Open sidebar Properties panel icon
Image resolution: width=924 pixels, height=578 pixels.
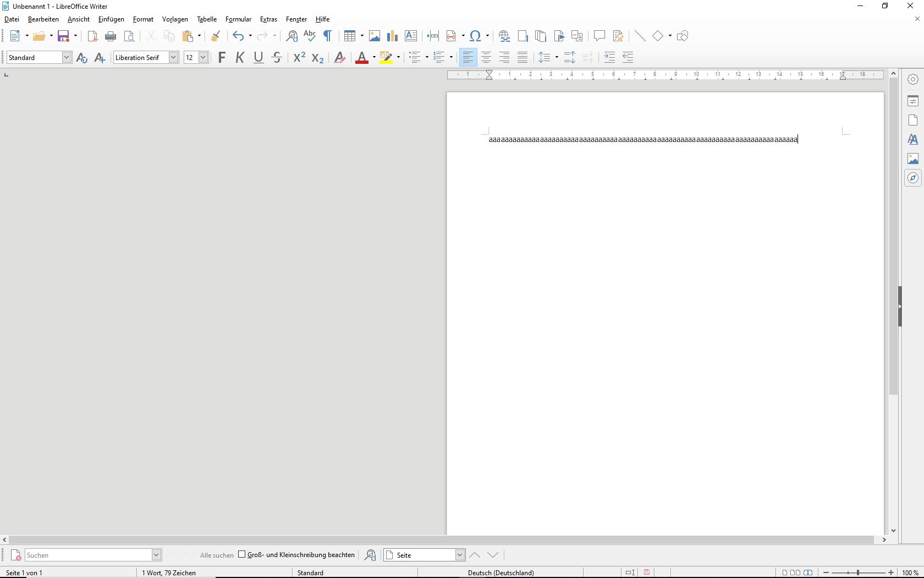coord(913,101)
